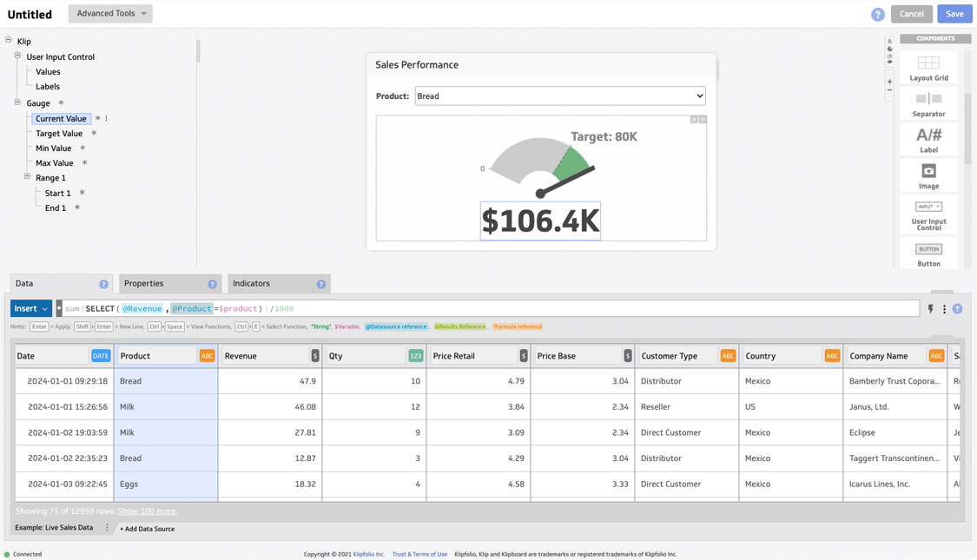Add a Separator component
Screen dimensions: 977x560
click(x=928, y=102)
